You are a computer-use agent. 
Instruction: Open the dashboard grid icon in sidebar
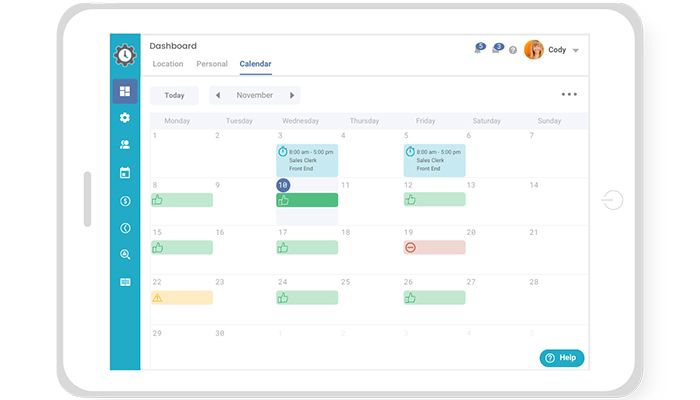pos(125,92)
